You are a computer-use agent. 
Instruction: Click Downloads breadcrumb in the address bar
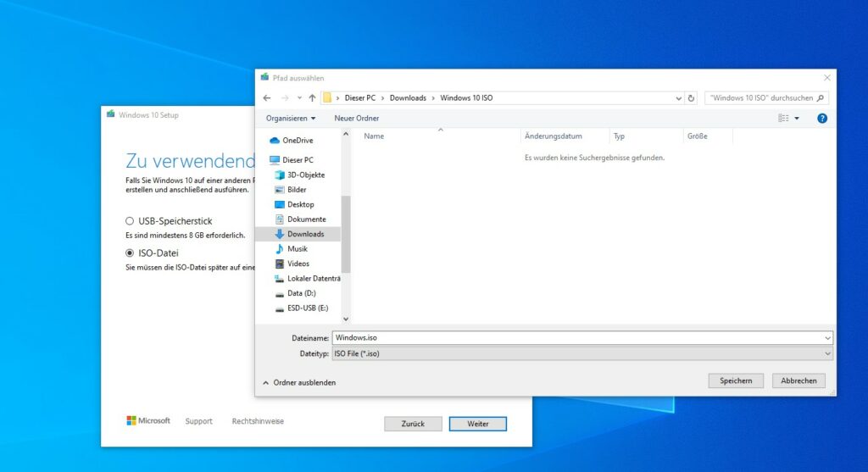pyautogui.click(x=408, y=98)
